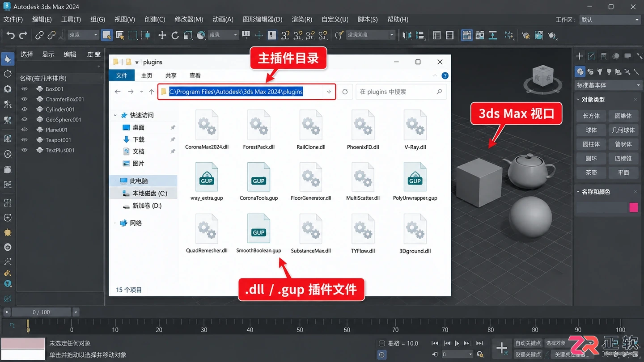Collapse the 快速访问 tree in Explorer
Screen dimensions: 644x362
[x=115, y=115]
